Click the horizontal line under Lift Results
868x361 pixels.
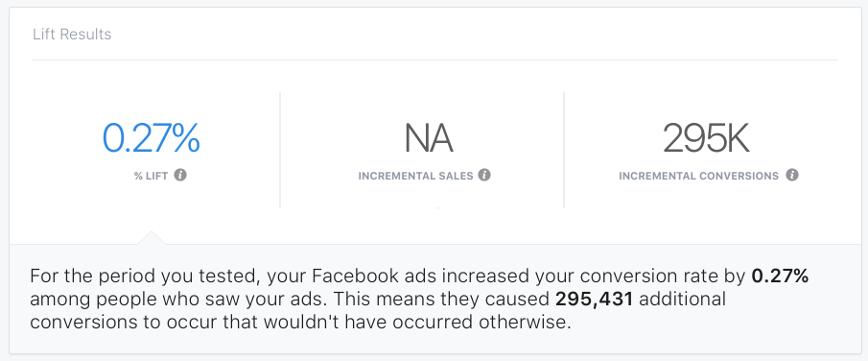click(x=435, y=60)
